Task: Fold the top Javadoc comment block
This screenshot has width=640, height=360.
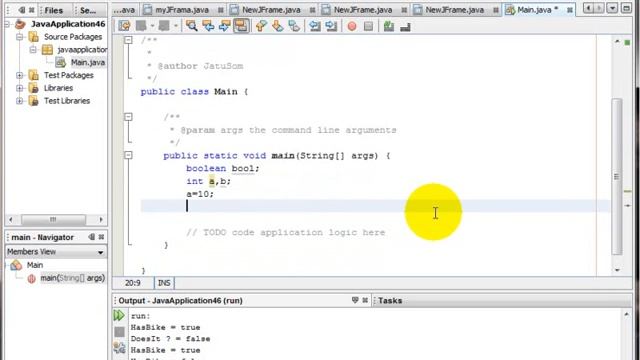Action: click(x=129, y=40)
